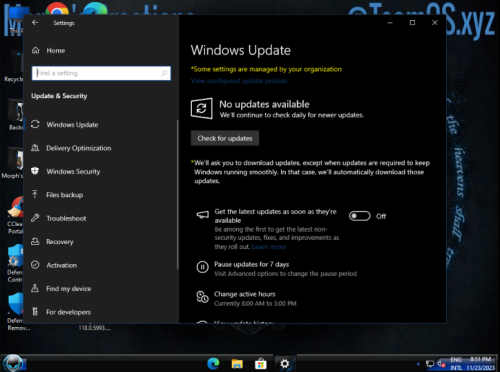Click Check for updates button

(x=225, y=138)
